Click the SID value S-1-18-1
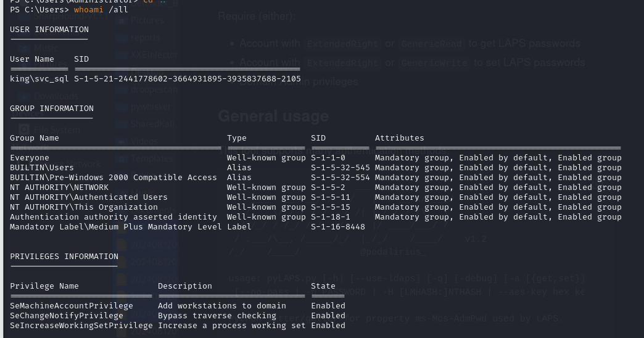Viewport: 644px width, 338px height. click(x=331, y=217)
